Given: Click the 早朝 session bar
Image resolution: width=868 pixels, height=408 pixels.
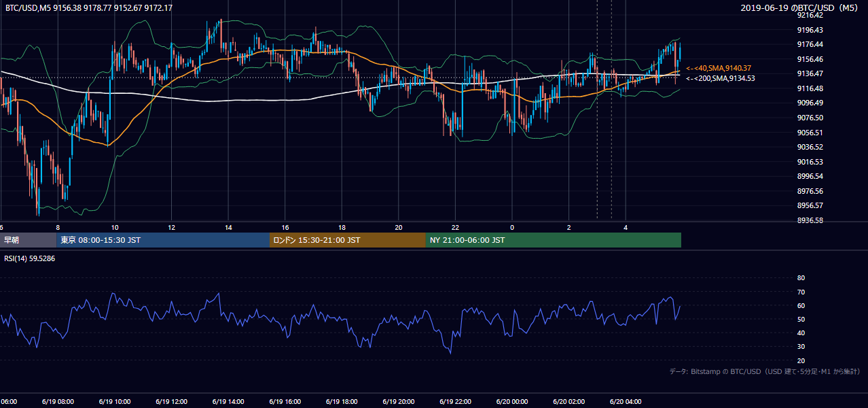Looking at the screenshot, I should [x=28, y=240].
